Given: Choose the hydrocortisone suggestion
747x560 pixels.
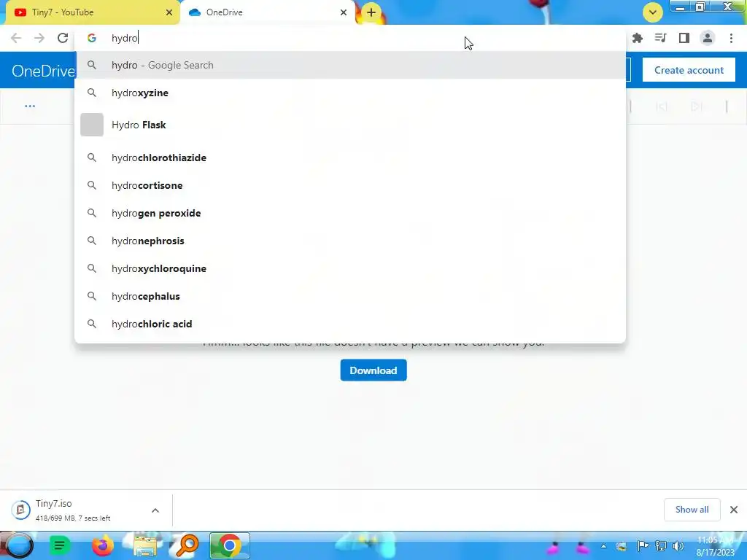Looking at the screenshot, I should (x=350, y=185).
